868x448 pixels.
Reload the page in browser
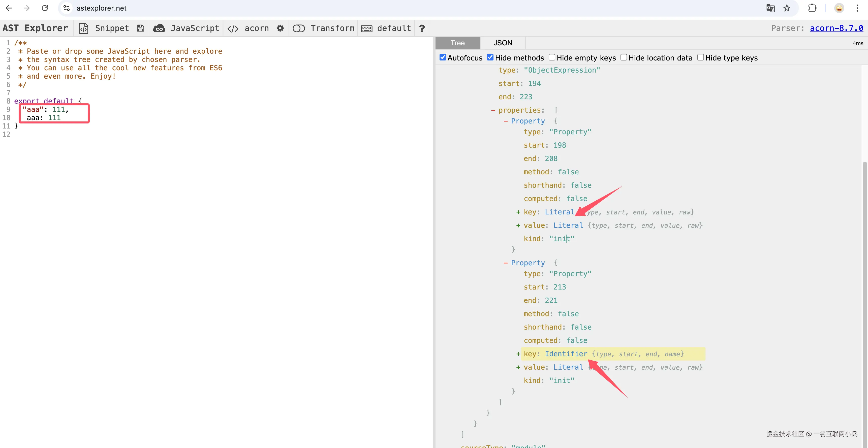(45, 8)
